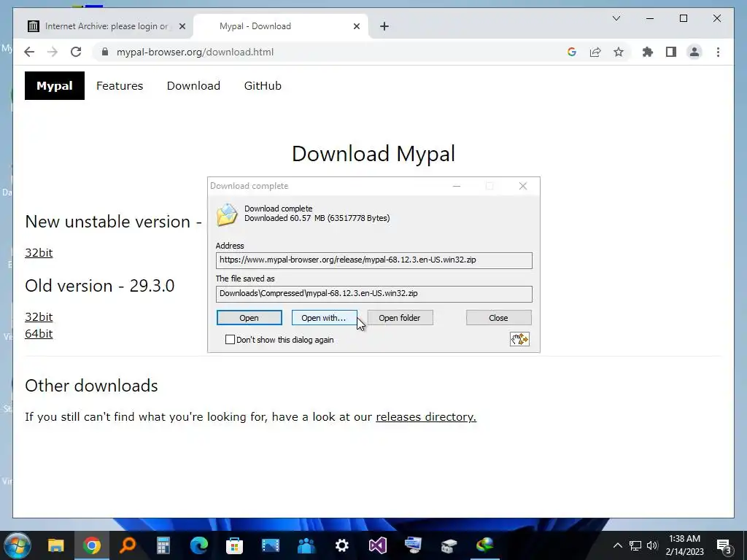Screen dimensions: 747x560
Task: Open Microsoft Store from taskbar
Action: (x=234, y=545)
